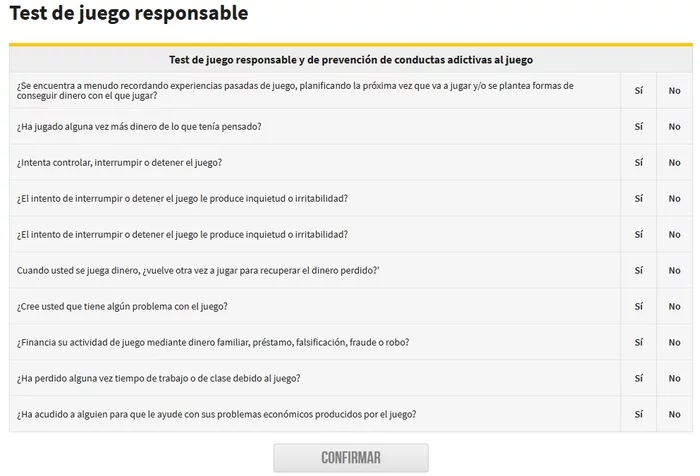700x476 pixels.
Task: Select No for '¿Cree usted que tiene algún problema?'
Action: point(674,307)
